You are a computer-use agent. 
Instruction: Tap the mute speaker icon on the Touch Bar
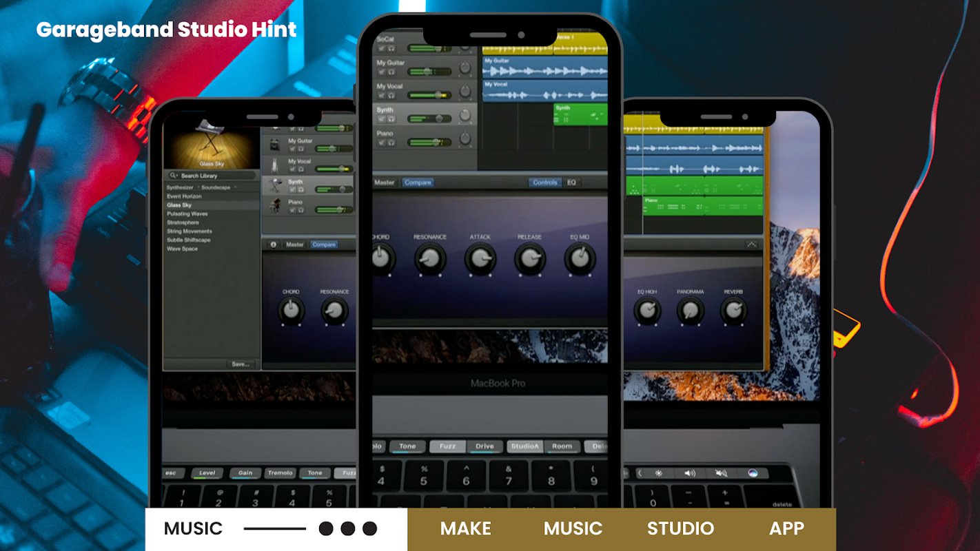[x=721, y=473]
